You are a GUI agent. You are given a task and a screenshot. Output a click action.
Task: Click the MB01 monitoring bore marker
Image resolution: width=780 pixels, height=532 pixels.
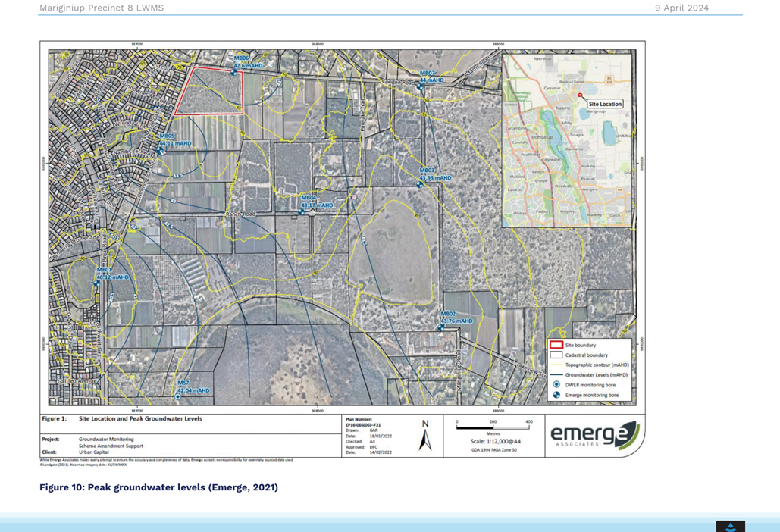[97, 283]
